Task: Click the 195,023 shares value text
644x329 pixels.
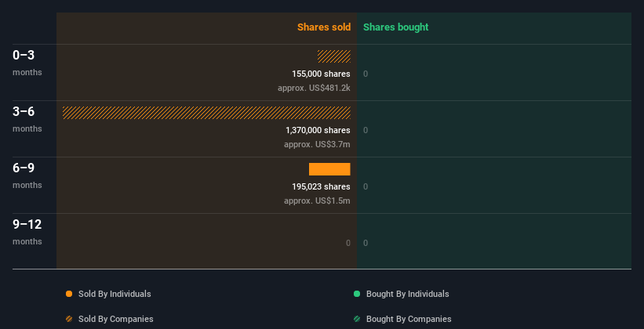Action: 321,186
